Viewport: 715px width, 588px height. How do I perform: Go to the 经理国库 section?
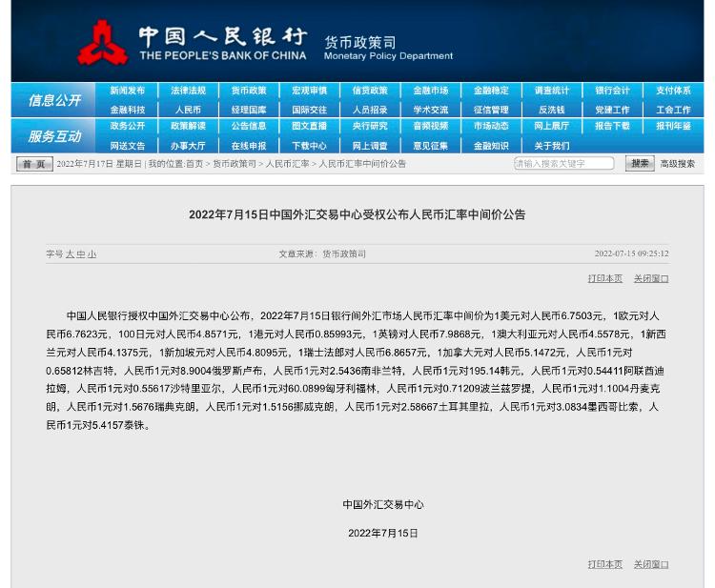(249, 110)
